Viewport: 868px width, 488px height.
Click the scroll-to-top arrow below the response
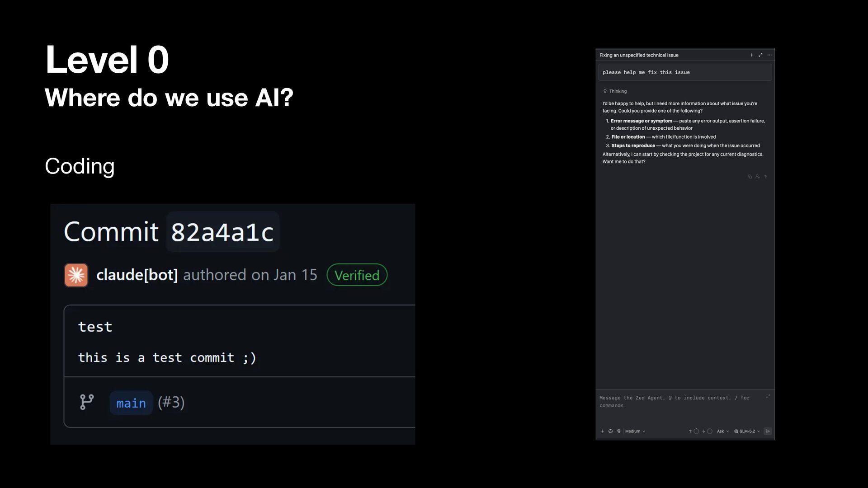[765, 177]
